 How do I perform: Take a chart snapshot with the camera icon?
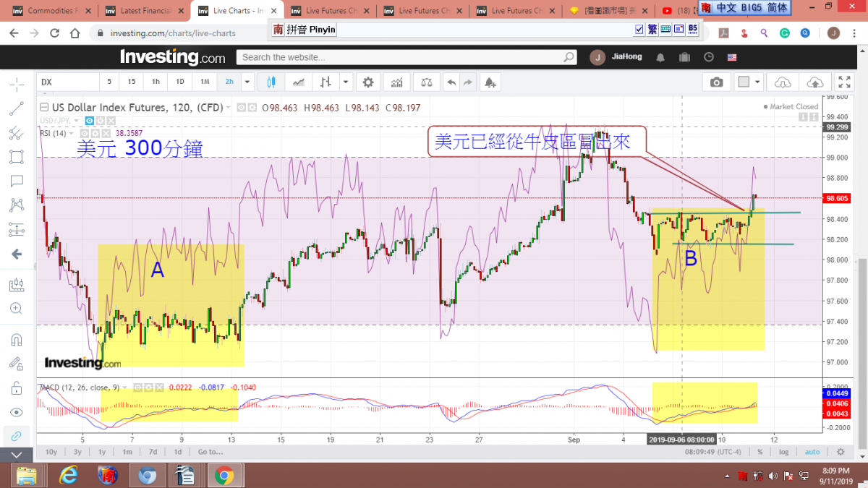point(716,82)
